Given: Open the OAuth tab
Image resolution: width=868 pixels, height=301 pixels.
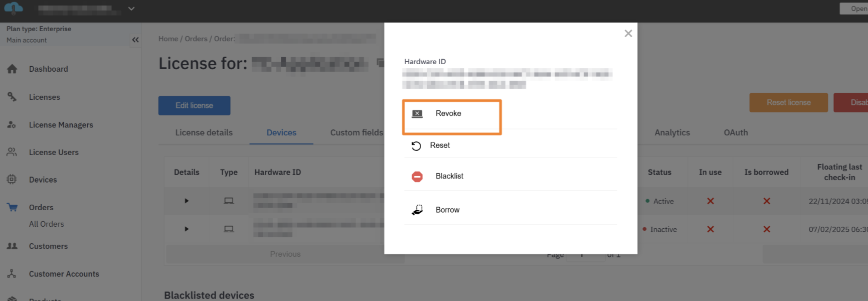Looking at the screenshot, I should point(736,133).
